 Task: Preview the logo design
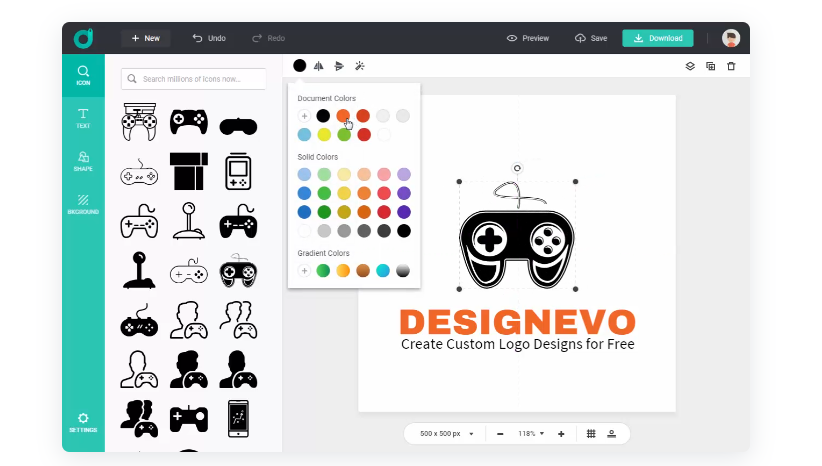528,38
